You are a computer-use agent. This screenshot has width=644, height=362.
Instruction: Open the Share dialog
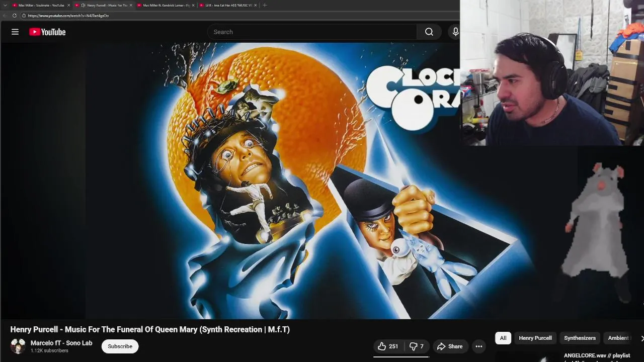tap(450, 346)
